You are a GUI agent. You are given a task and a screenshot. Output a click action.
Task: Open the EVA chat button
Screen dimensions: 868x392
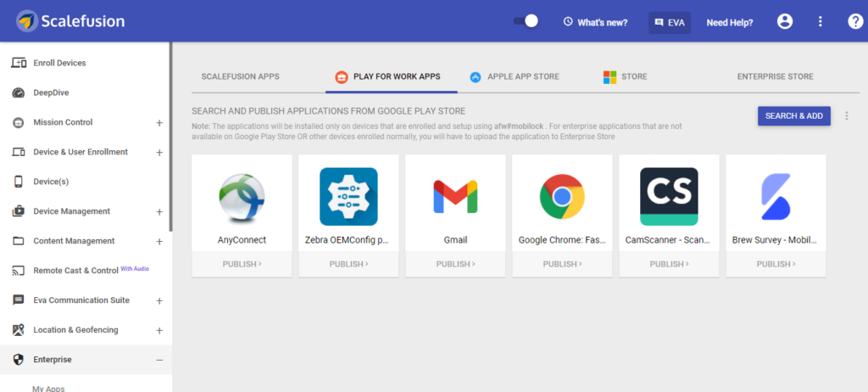pos(670,23)
